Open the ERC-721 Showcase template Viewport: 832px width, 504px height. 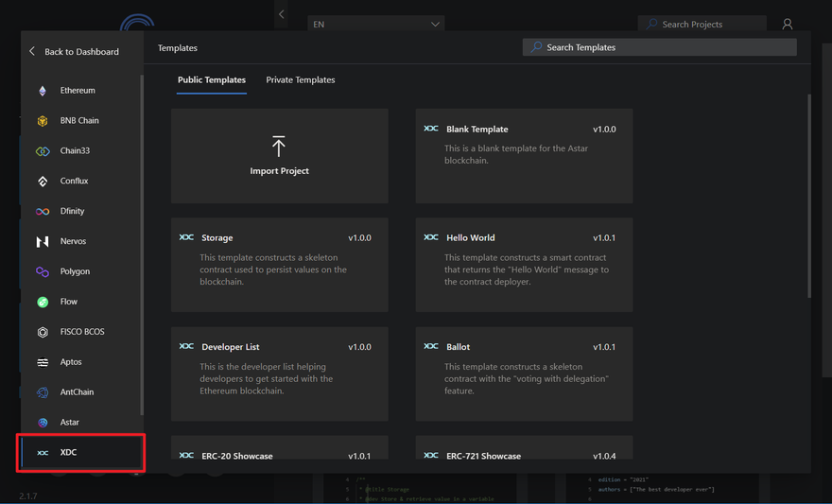pos(524,448)
